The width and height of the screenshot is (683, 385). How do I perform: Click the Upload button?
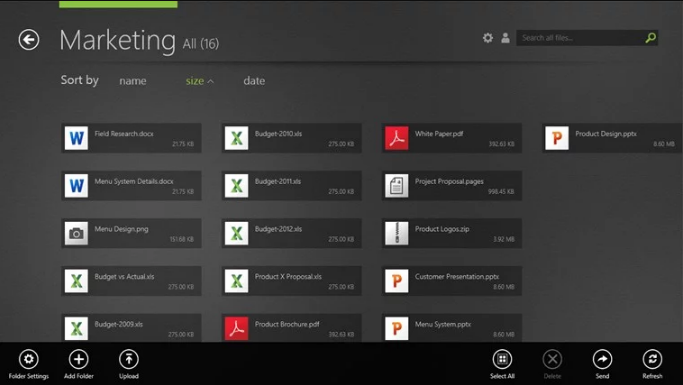tap(129, 364)
